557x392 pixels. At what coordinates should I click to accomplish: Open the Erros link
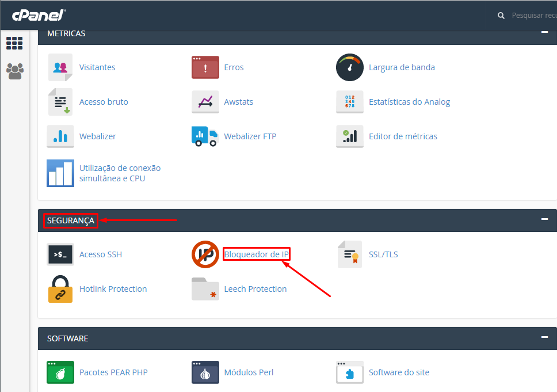pyautogui.click(x=234, y=67)
